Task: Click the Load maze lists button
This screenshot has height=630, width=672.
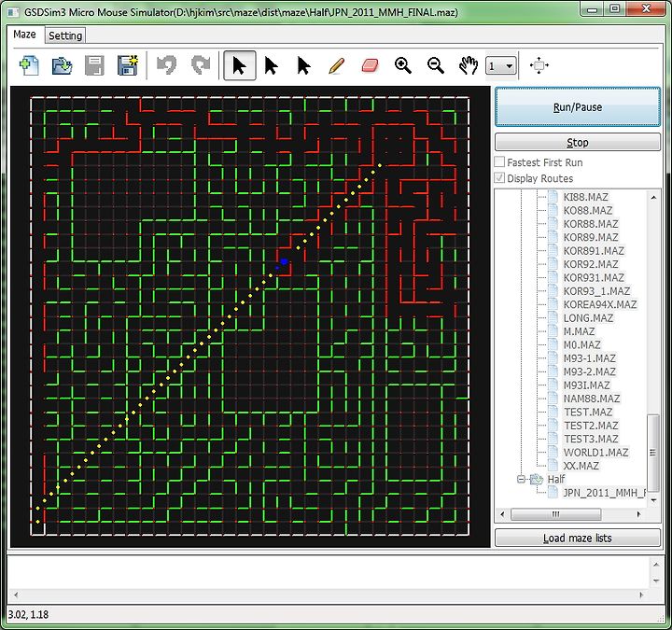Action: tap(578, 538)
